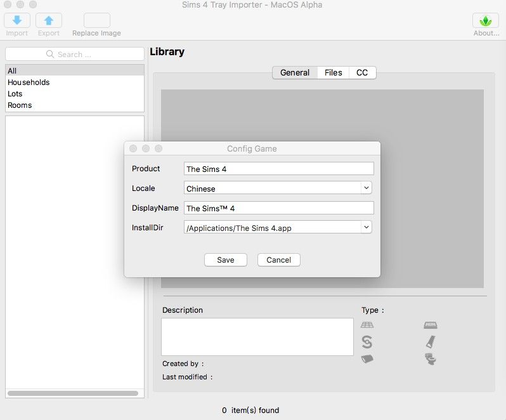Click the saw tool type icon

click(431, 342)
